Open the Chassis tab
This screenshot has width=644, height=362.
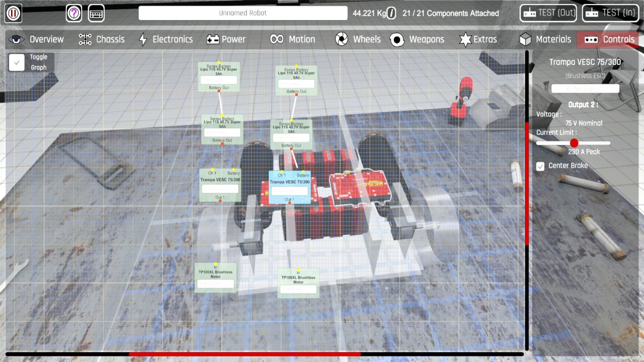pyautogui.click(x=102, y=39)
